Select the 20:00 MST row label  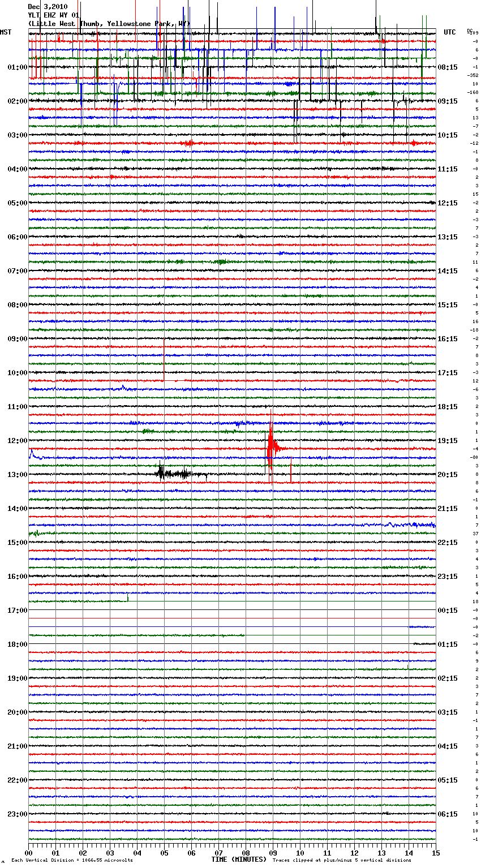[18, 712]
